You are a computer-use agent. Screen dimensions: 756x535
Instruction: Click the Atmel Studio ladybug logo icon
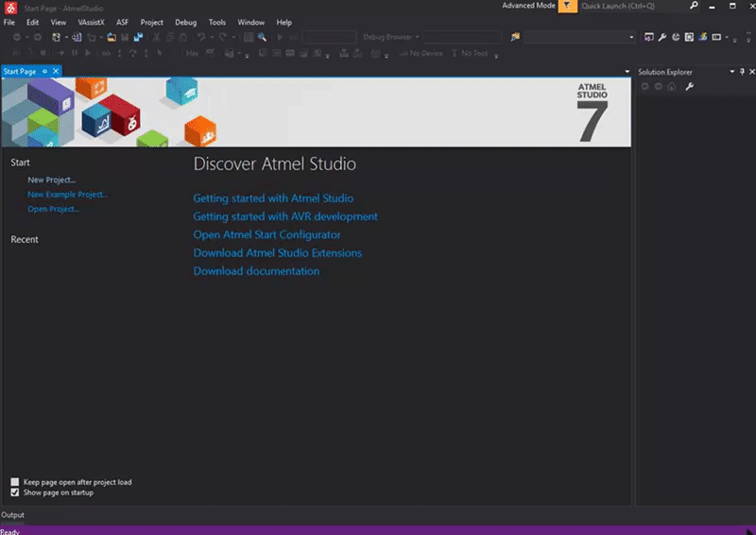point(10,8)
